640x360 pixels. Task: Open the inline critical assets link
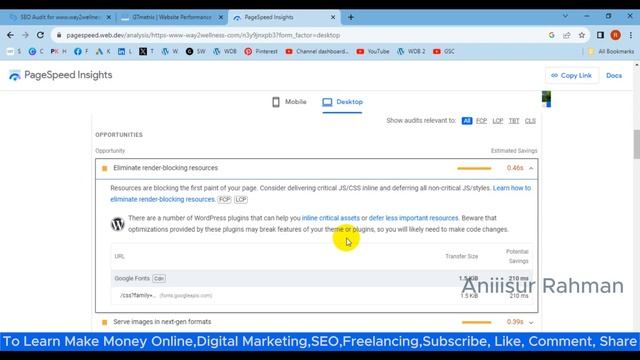(331, 218)
